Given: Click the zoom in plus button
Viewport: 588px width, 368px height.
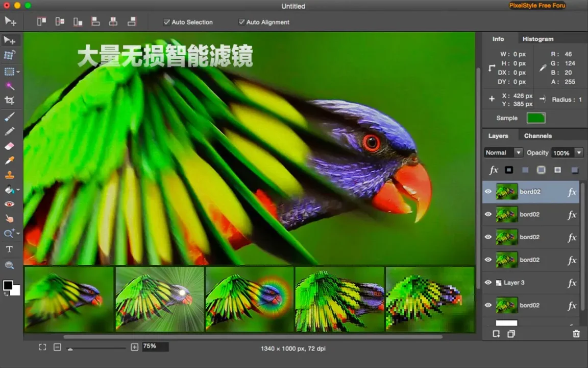Looking at the screenshot, I should coord(135,347).
